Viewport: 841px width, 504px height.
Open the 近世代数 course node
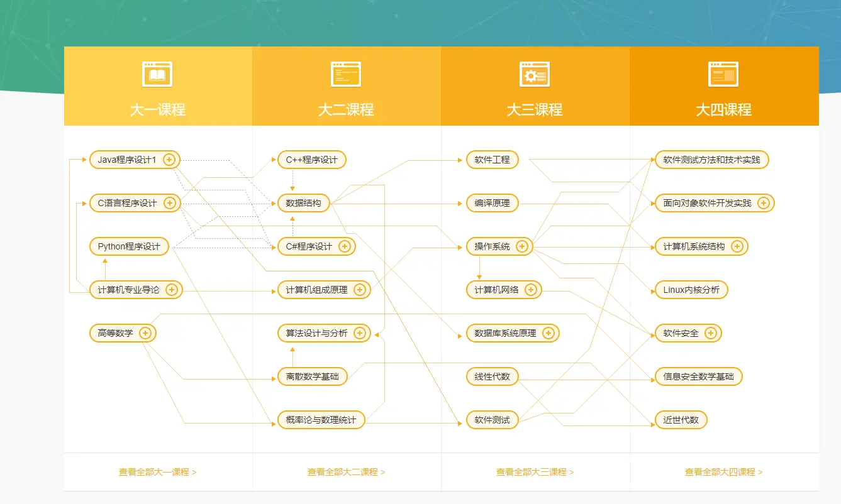pyautogui.click(x=681, y=420)
